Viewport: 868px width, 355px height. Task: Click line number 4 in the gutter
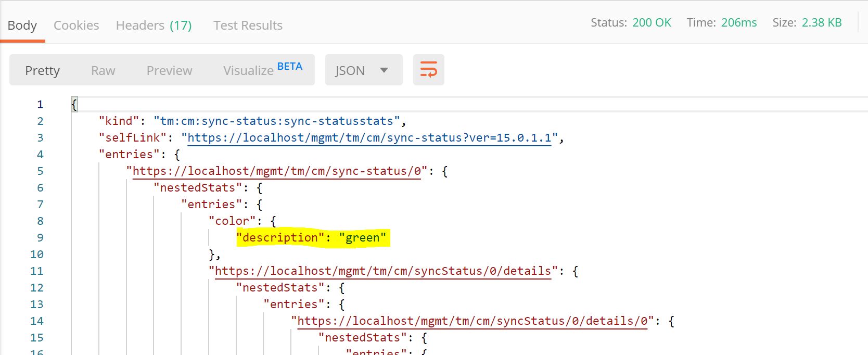40,154
